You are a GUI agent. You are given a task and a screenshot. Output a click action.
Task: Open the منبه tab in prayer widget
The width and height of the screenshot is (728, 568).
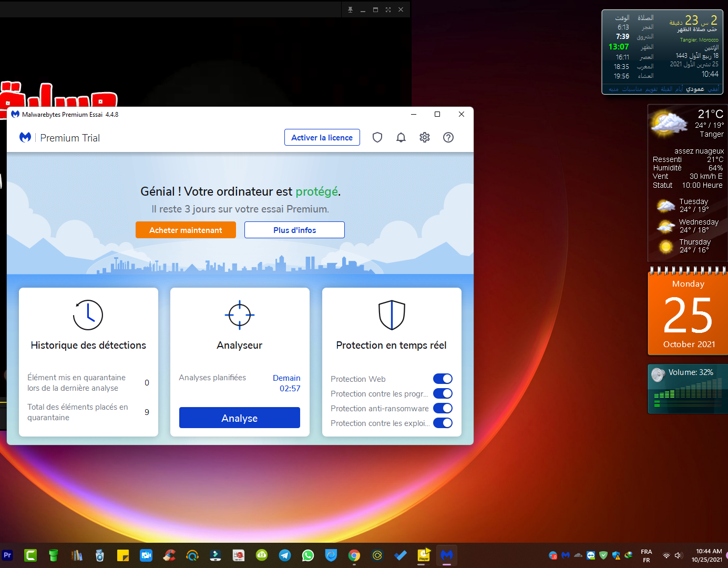click(x=614, y=89)
